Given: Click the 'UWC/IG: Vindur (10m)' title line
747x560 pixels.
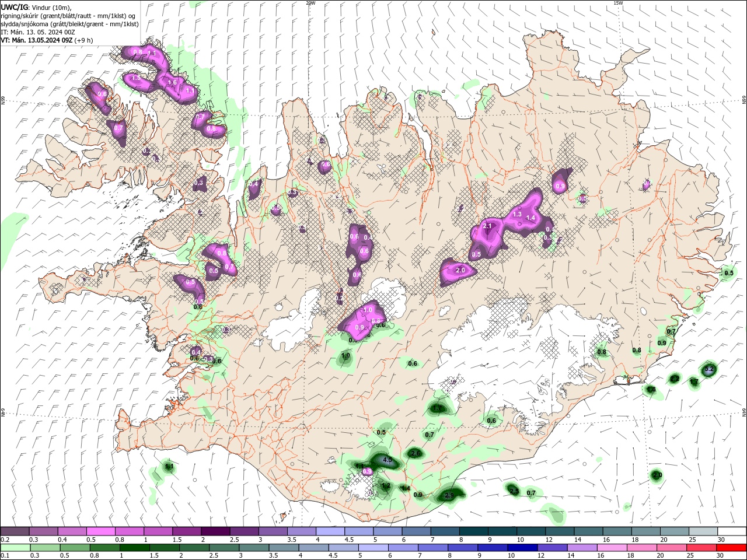Looking at the screenshot, I should 35,7.
